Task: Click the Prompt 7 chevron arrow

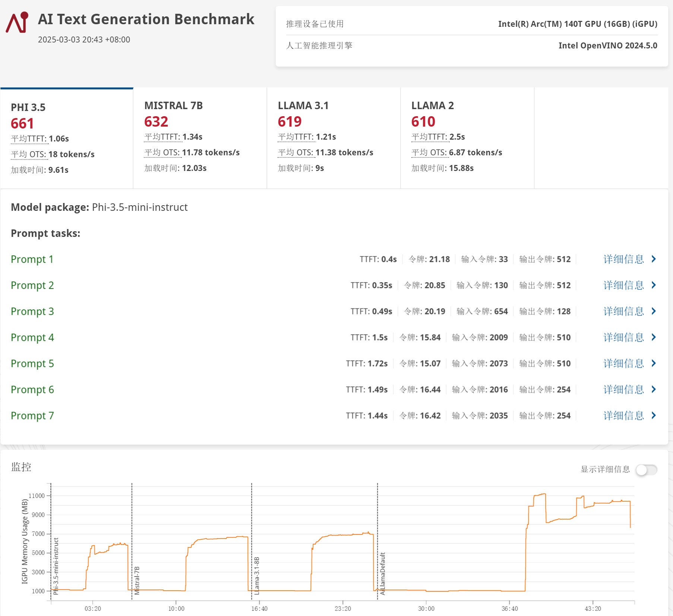Action: pyautogui.click(x=654, y=416)
